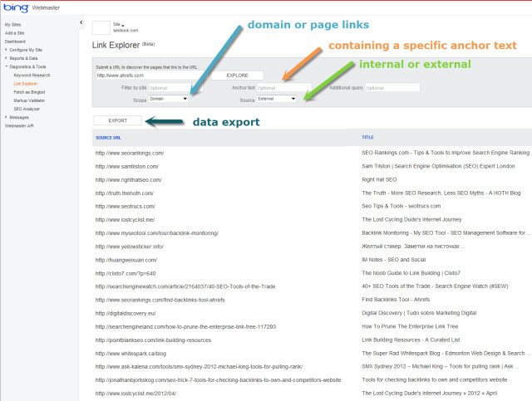This screenshot has width=532, height=401.
Task: Open Webmaster API link
Action: (x=19, y=125)
